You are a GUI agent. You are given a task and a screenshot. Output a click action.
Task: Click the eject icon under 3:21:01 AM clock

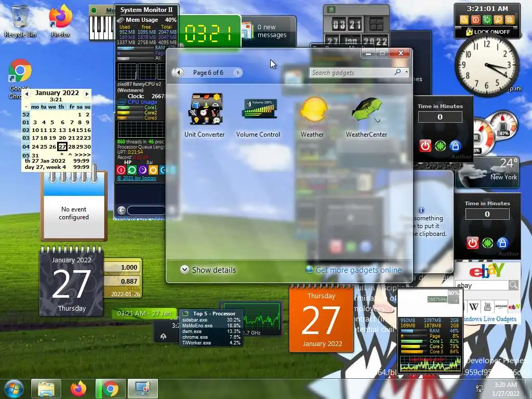(x=510, y=20)
